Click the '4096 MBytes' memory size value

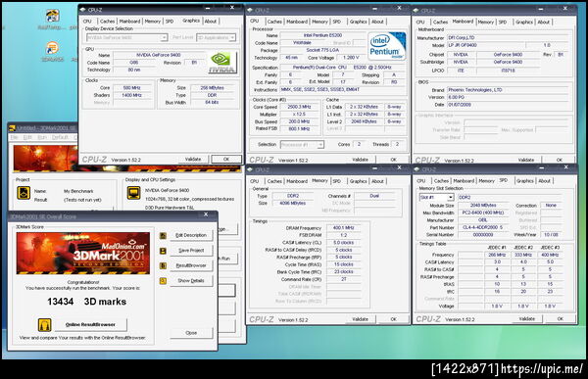[292, 203]
